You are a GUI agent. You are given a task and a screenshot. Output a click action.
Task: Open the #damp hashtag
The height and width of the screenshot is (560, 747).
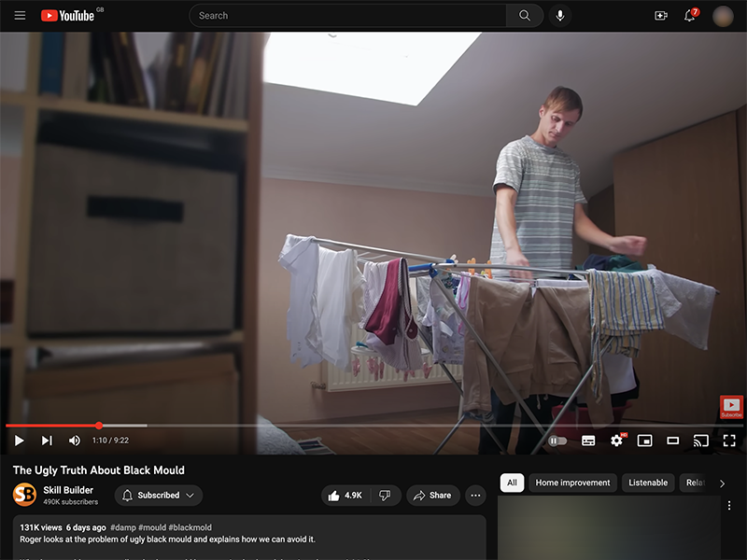click(x=123, y=527)
